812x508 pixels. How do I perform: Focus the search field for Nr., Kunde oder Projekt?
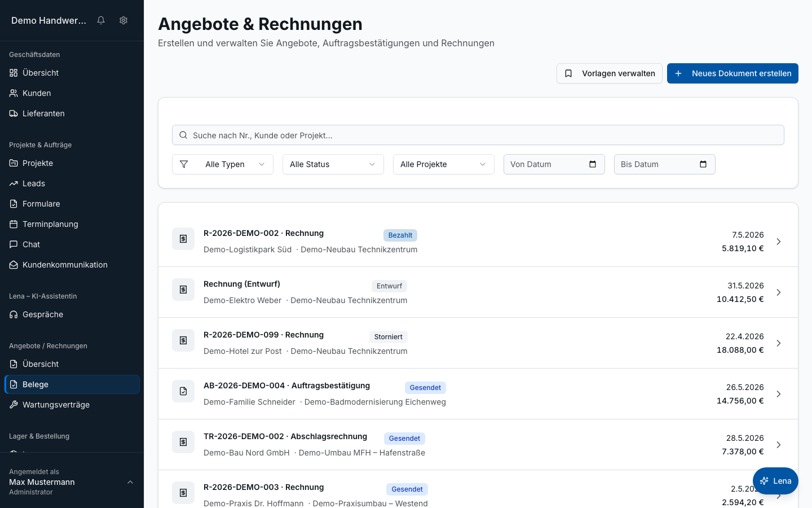click(x=478, y=135)
